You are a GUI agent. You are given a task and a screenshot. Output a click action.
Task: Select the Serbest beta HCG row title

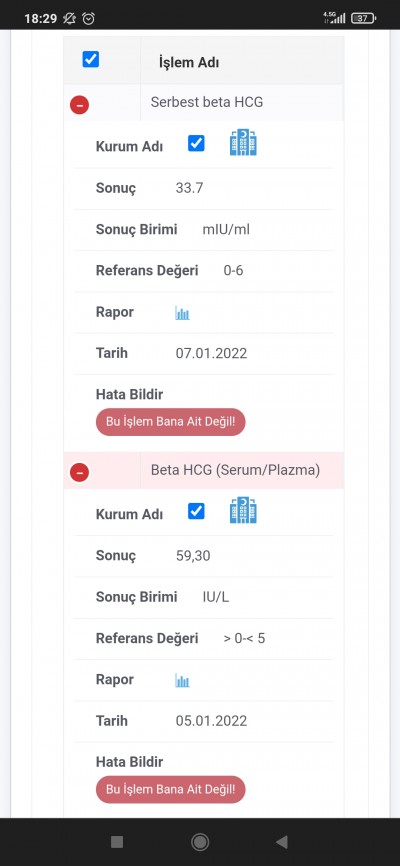click(x=207, y=102)
